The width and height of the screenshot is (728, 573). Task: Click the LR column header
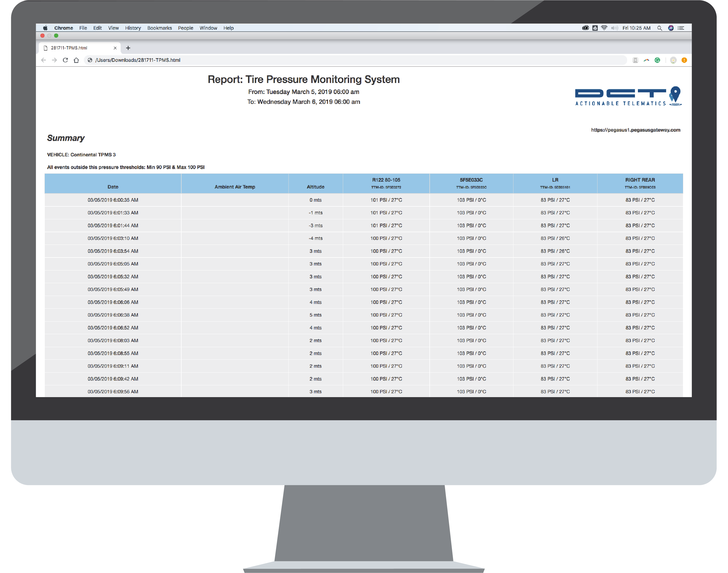[555, 183]
